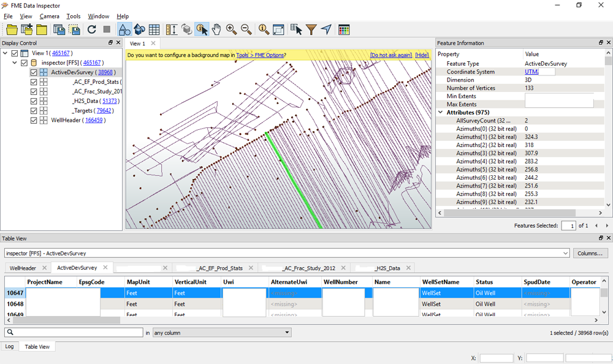Click the Add Dataset icon
613x364 pixels.
click(26, 29)
